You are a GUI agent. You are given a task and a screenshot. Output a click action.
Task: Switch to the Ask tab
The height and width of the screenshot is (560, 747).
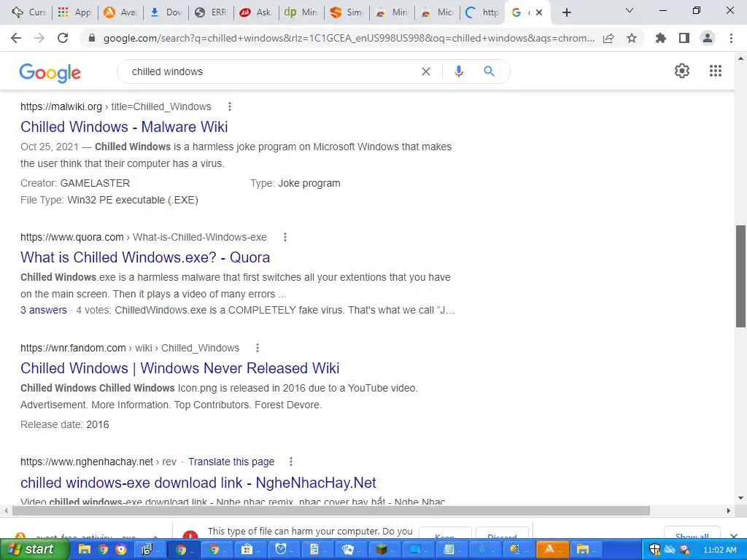click(257, 12)
